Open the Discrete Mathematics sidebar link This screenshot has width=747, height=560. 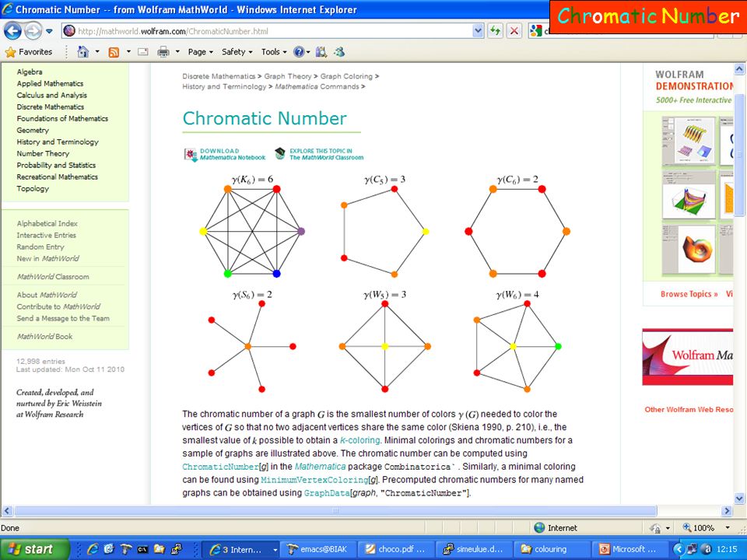click(x=51, y=107)
